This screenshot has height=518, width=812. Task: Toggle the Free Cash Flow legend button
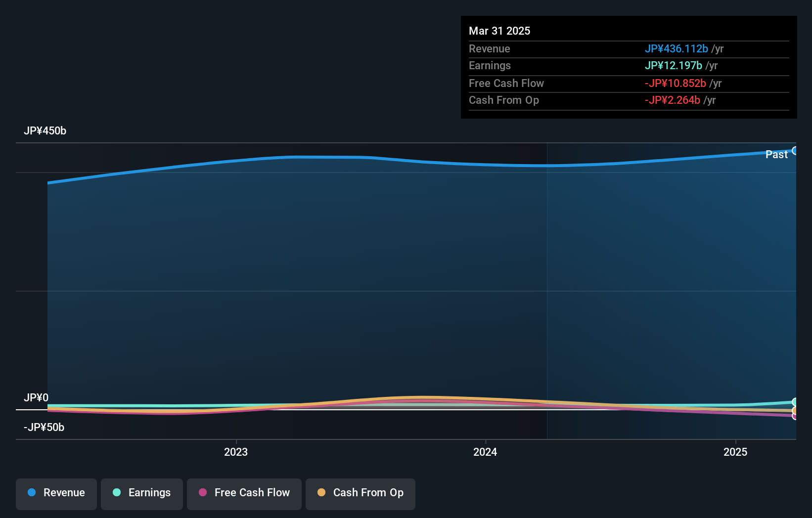pos(244,493)
